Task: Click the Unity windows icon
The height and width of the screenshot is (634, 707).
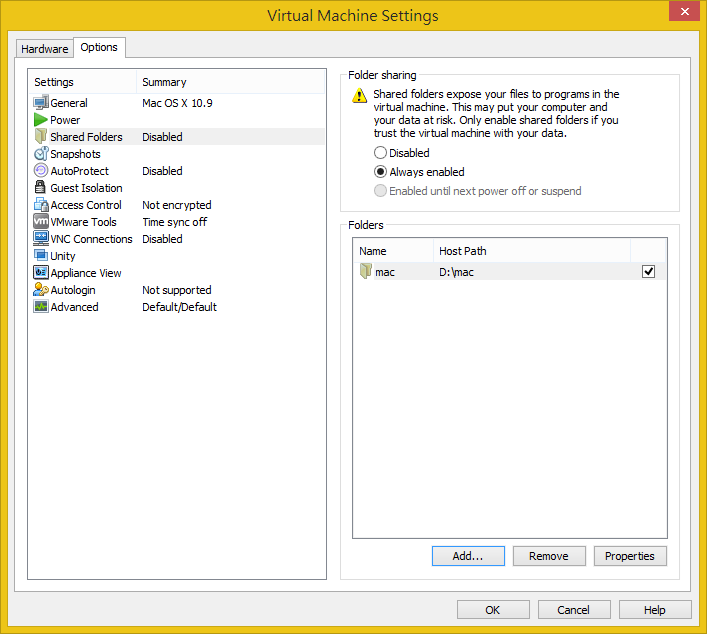Action: click(41, 256)
